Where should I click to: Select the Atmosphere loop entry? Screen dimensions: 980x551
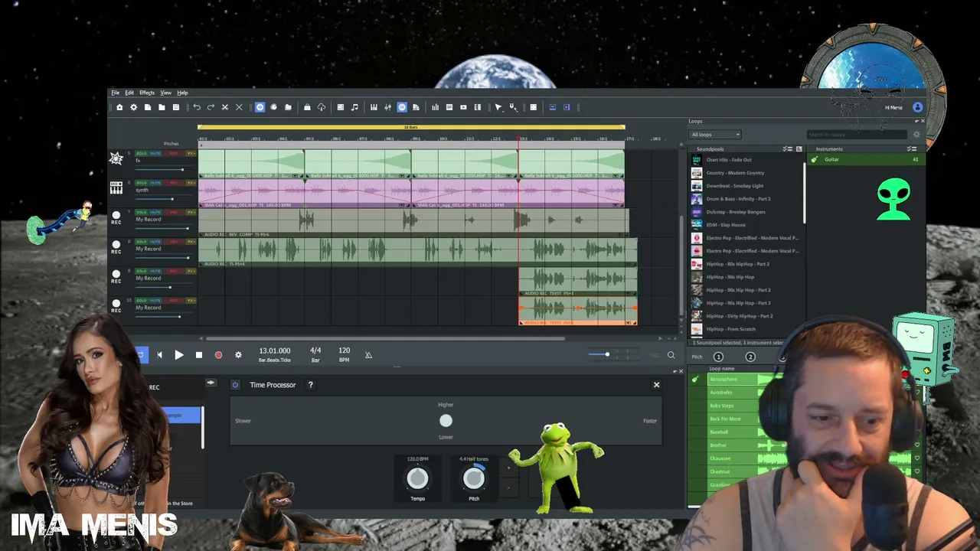point(724,380)
